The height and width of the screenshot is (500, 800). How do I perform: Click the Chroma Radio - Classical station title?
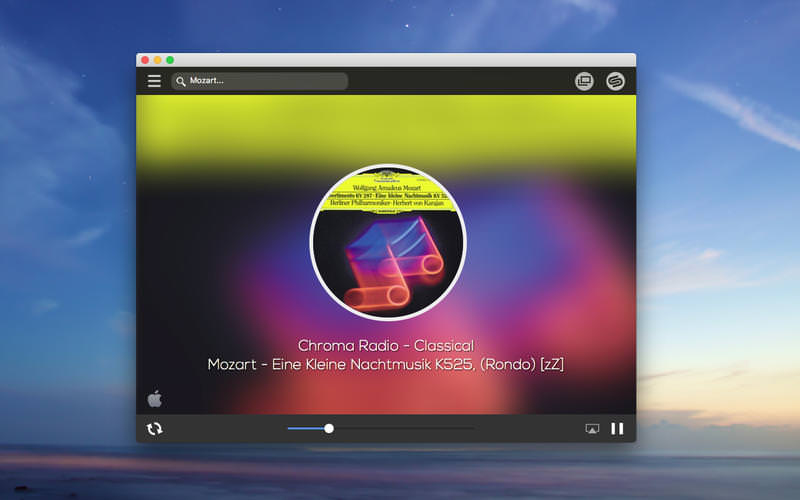[386, 345]
